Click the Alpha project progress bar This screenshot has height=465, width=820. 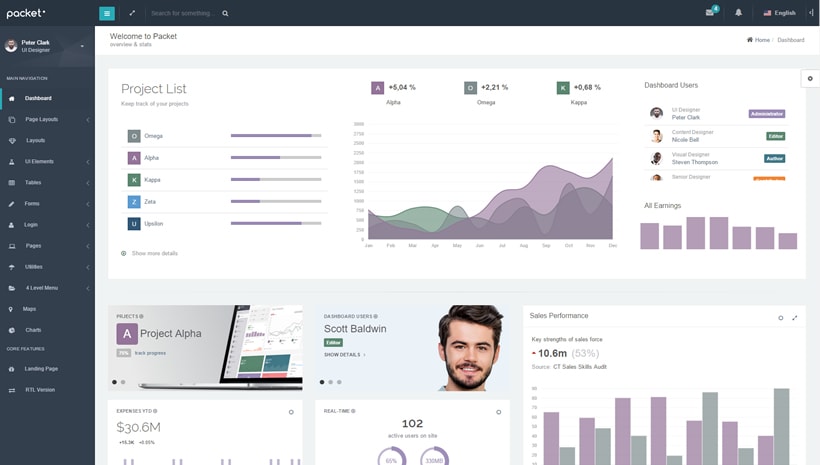[276, 158]
